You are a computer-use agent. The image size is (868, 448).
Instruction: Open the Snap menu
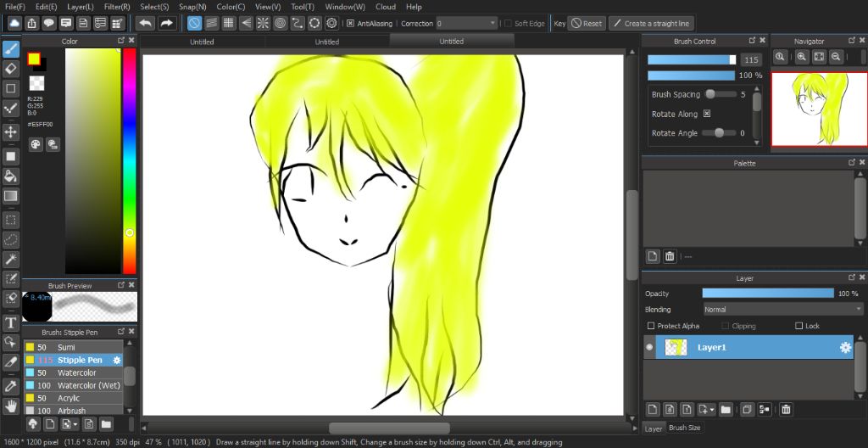tap(192, 7)
